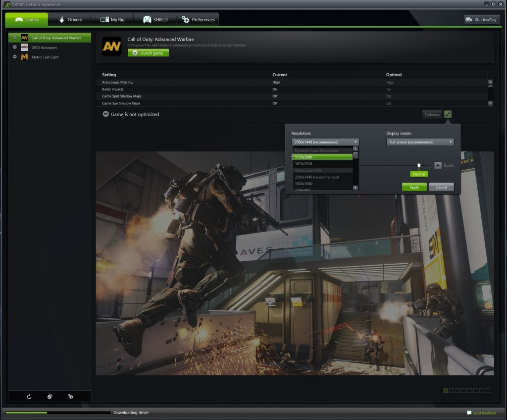507x420 pixels.
Task: Choose 3620x2036 from the resolution list
Action: coord(322,164)
